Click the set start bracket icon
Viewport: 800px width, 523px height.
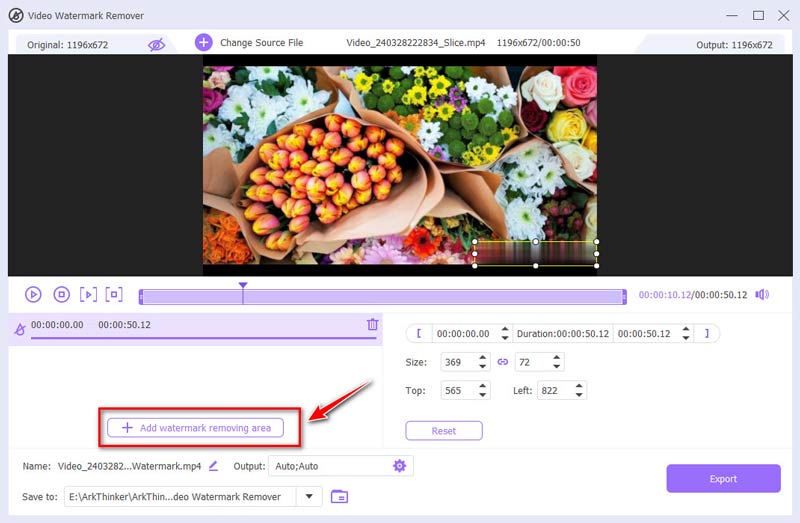(419, 333)
